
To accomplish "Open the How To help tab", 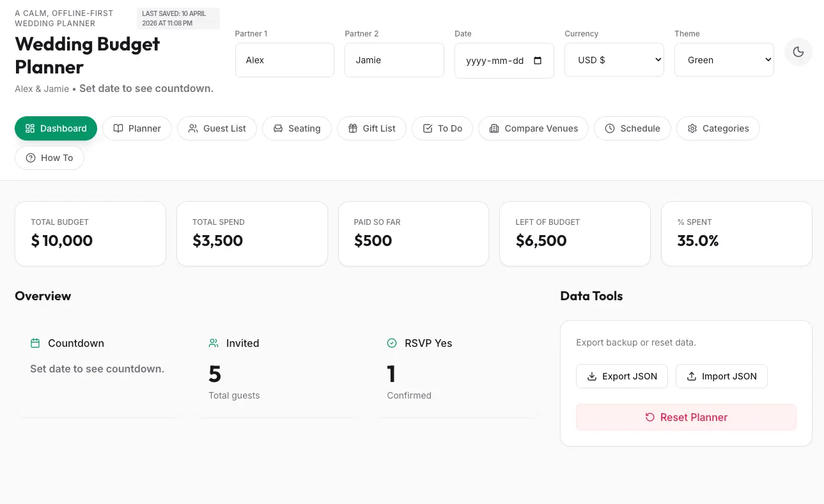I will coord(49,158).
